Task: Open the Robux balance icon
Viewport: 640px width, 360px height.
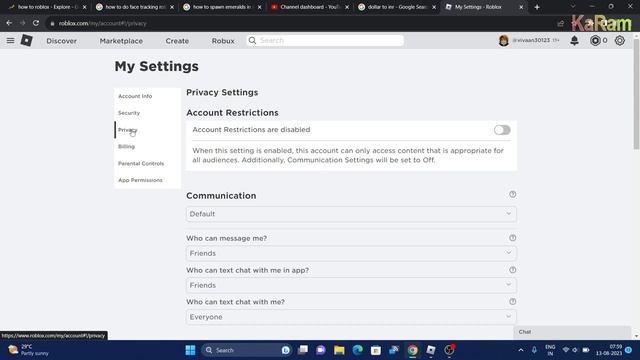Action: point(595,40)
